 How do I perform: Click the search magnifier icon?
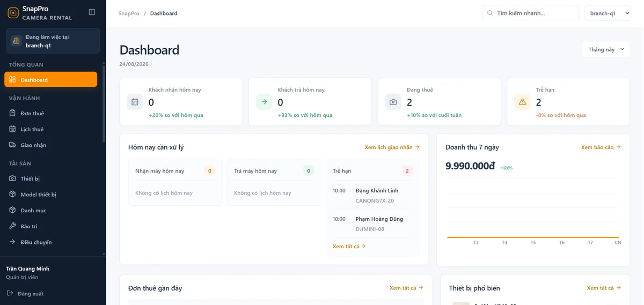tap(490, 13)
